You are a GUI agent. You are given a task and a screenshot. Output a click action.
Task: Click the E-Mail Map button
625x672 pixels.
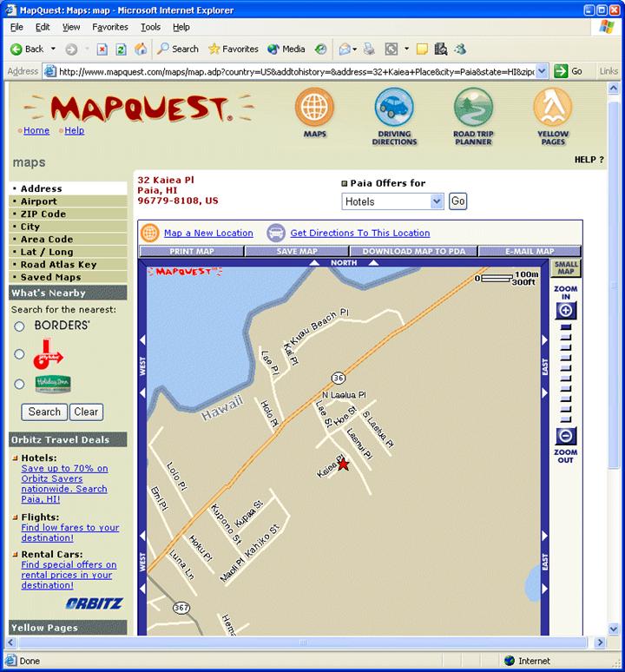530,251
